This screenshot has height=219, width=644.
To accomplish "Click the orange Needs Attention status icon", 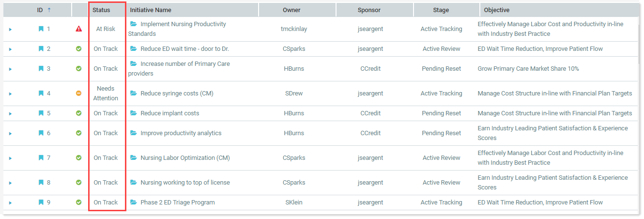I will [x=79, y=94].
